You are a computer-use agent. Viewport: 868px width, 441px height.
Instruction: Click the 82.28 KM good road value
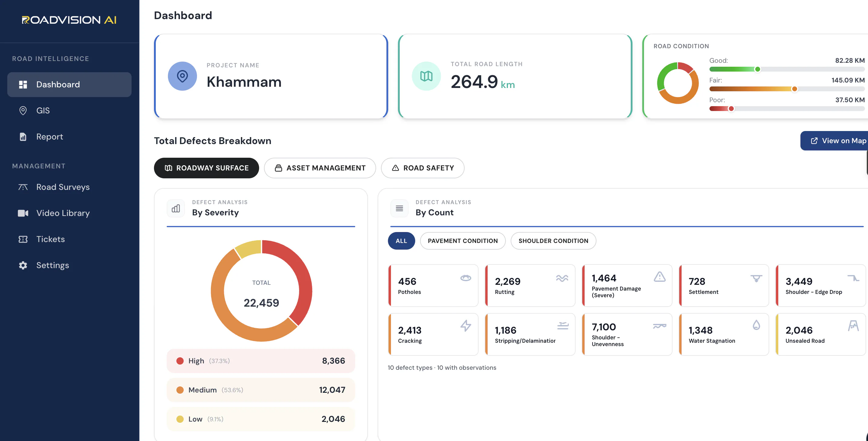click(x=850, y=60)
